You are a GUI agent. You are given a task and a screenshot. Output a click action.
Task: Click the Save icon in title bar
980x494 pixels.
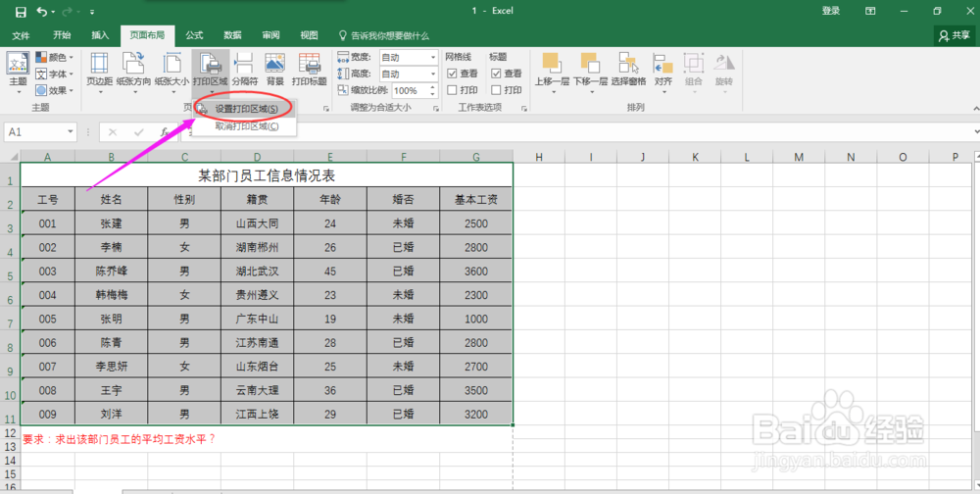pos(21,12)
